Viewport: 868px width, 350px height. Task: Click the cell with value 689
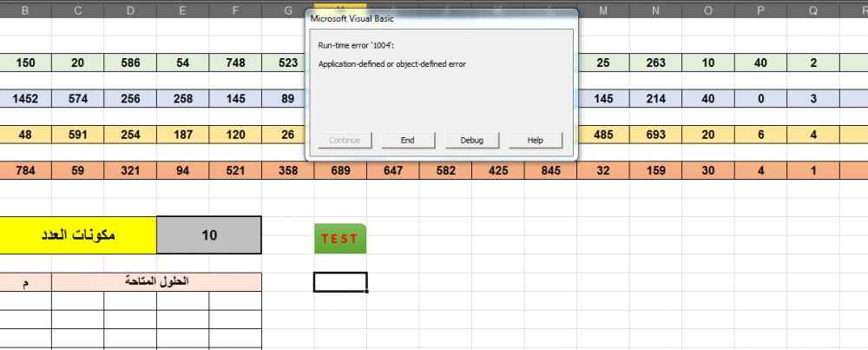340,171
